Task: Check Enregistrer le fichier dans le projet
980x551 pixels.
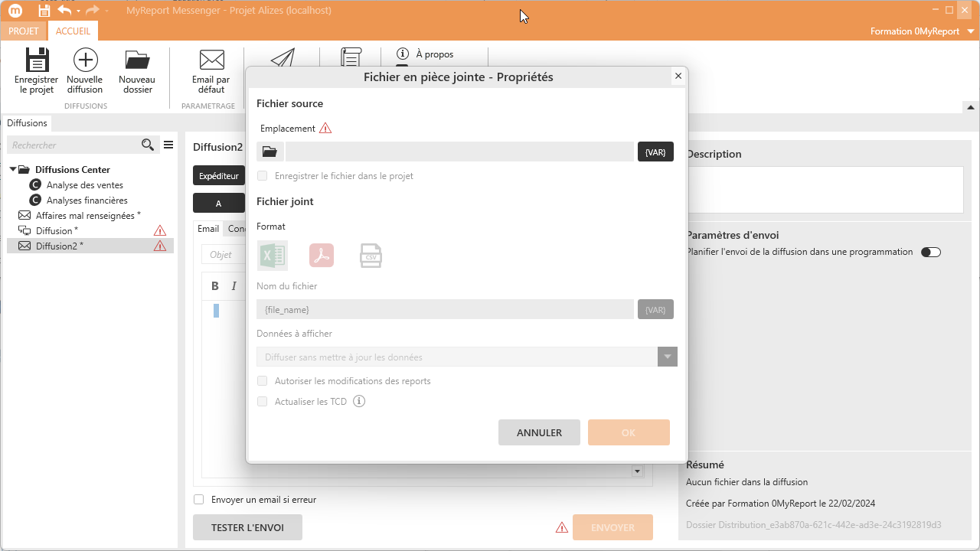Action: point(263,176)
